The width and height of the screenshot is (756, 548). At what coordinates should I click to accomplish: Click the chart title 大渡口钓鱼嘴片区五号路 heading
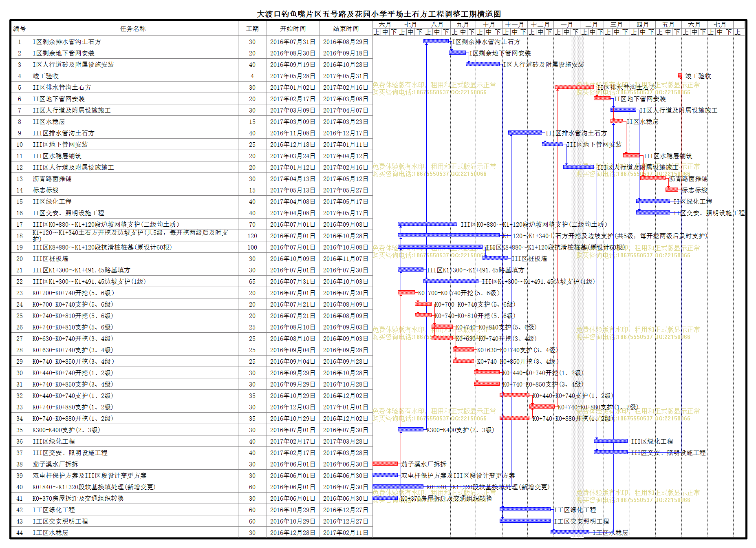(379, 14)
